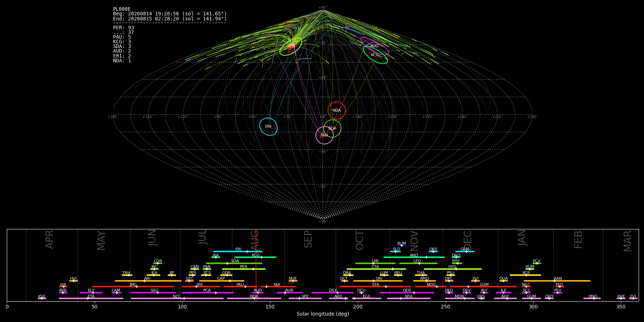This screenshot has width=644, height=322.
Task: Click the ORI shower activity bar
Action: pyautogui.click(x=378, y=281)
